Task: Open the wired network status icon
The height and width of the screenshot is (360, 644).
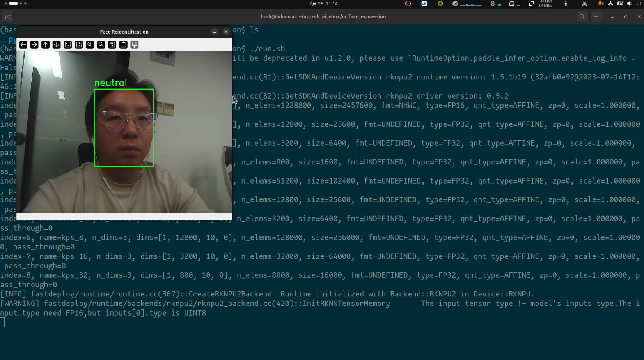Action: click(610, 4)
